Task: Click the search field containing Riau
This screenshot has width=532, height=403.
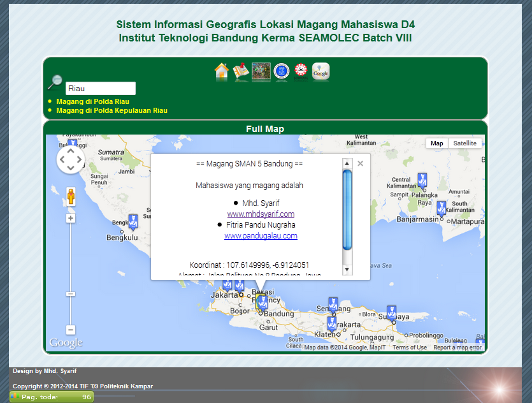Action: (x=101, y=89)
